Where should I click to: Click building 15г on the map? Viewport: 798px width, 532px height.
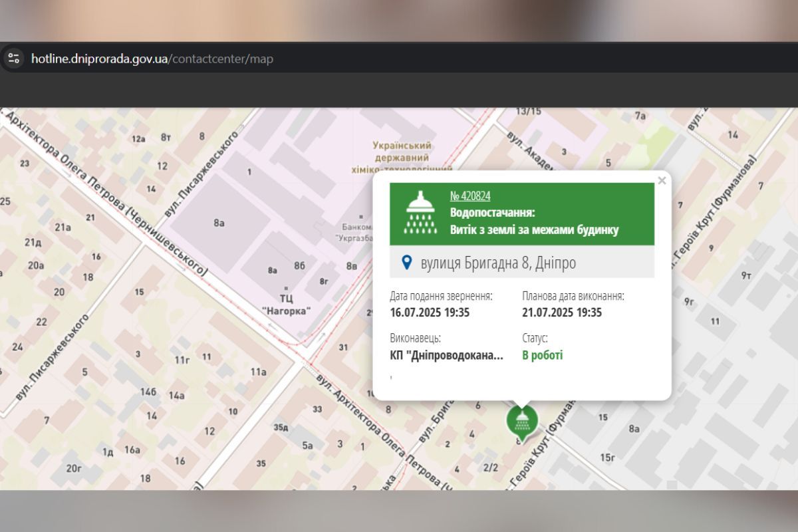pos(607,457)
